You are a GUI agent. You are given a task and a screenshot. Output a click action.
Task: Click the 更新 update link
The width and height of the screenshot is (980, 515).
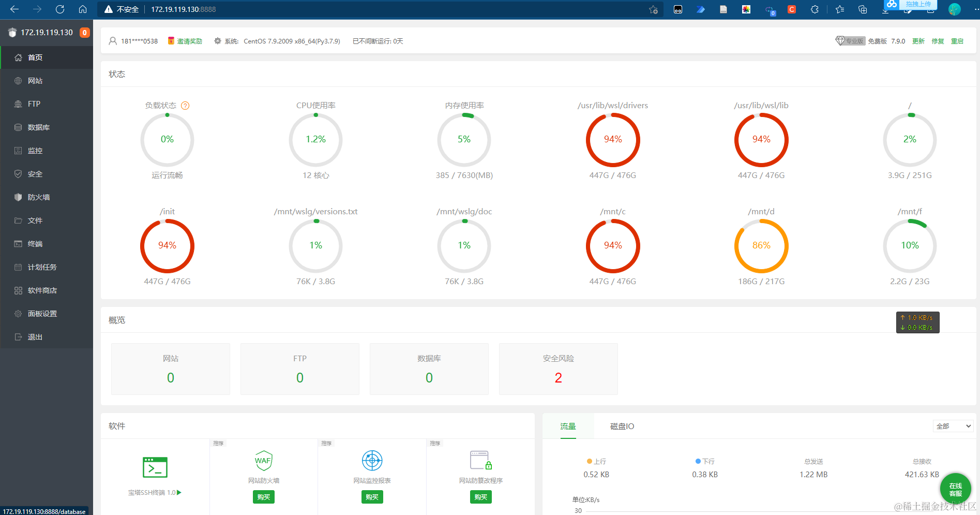tap(918, 41)
